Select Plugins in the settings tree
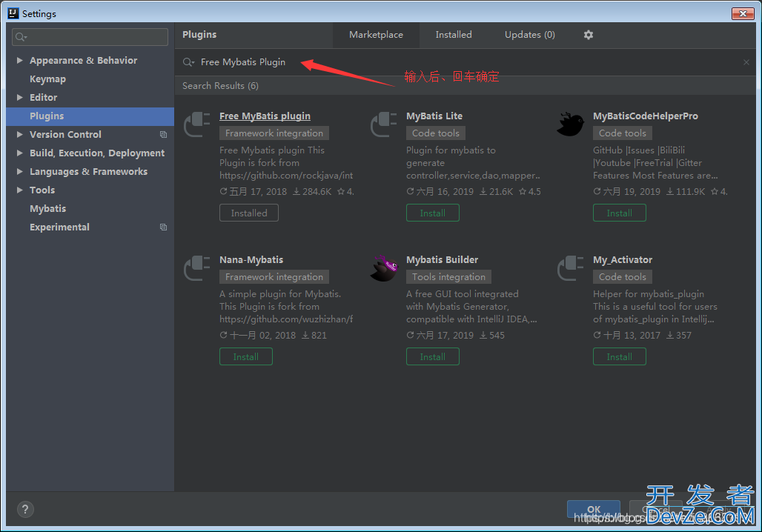 (90, 116)
